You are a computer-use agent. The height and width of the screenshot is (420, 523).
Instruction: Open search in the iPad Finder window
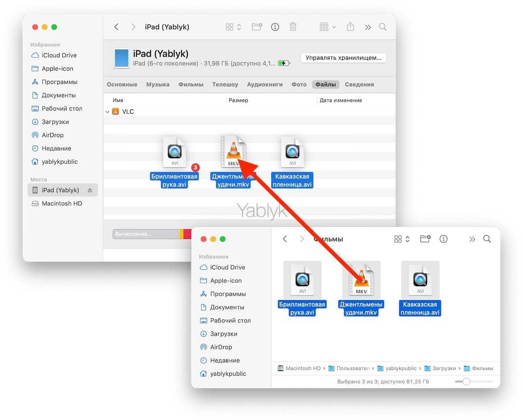pyautogui.click(x=383, y=27)
